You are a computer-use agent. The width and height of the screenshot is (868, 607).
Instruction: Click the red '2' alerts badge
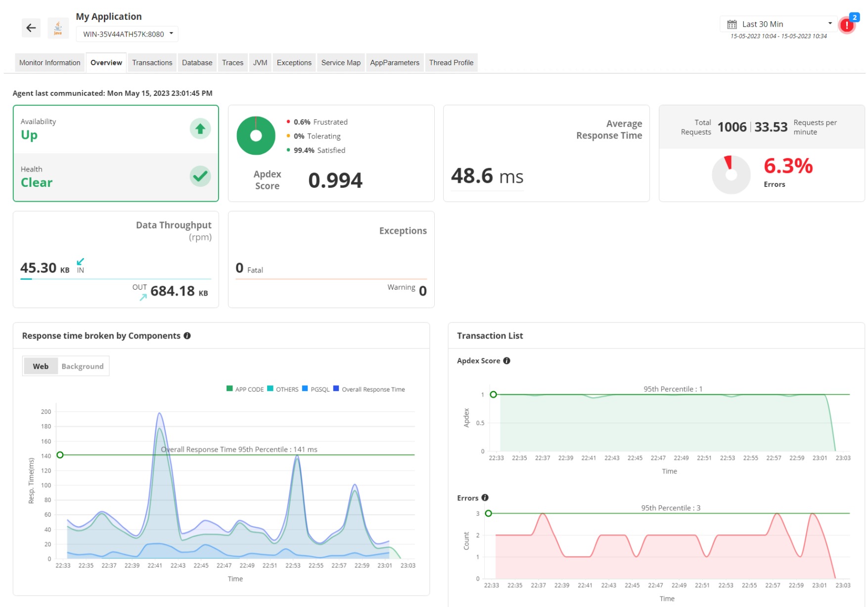coord(854,17)
